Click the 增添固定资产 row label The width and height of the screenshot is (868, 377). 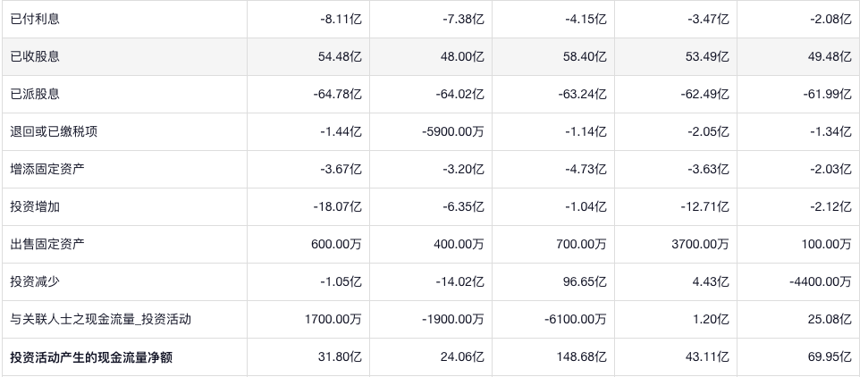click(x=47, y=169)
